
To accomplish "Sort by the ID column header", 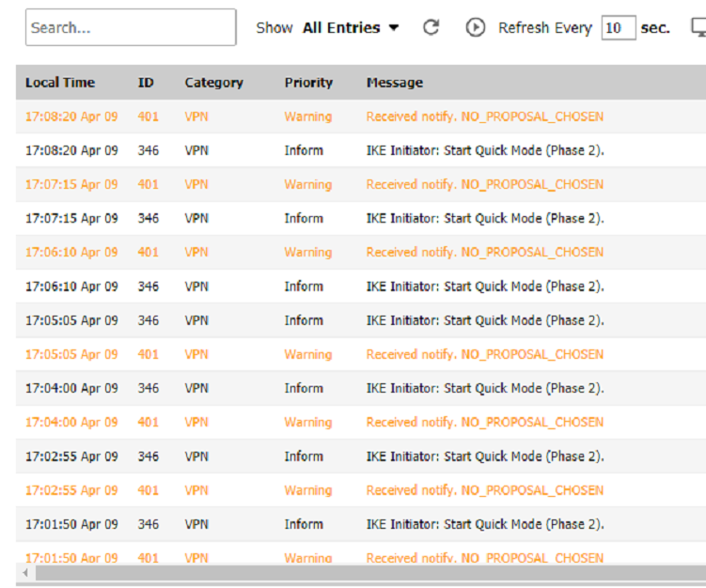I will point(146,83).
